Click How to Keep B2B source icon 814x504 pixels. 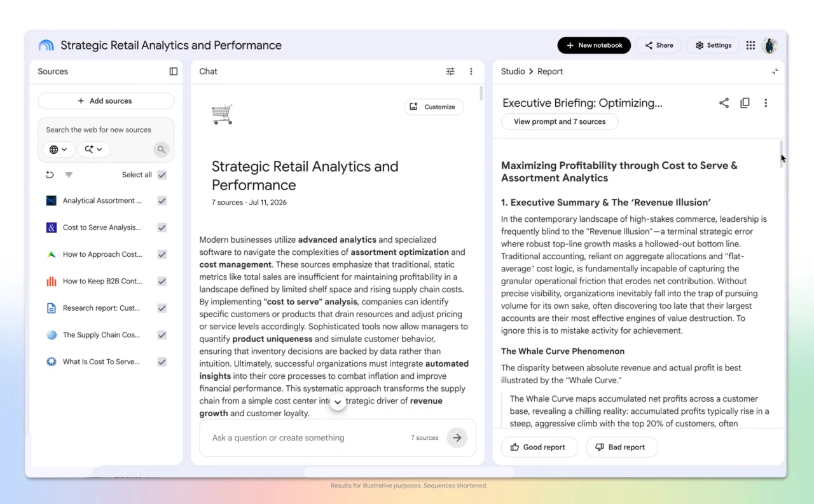[x=52, y=281]
